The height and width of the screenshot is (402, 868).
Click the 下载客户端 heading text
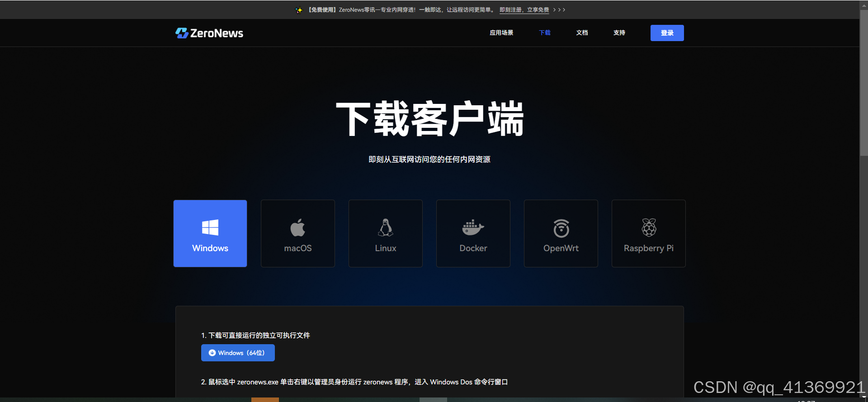[429, 119]
